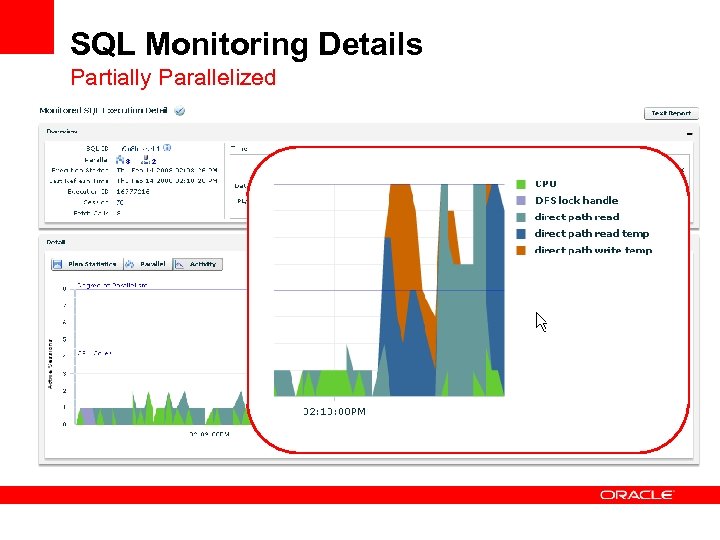Click the 'Monitored SQL Execution Detail' heading

point(103,111)
